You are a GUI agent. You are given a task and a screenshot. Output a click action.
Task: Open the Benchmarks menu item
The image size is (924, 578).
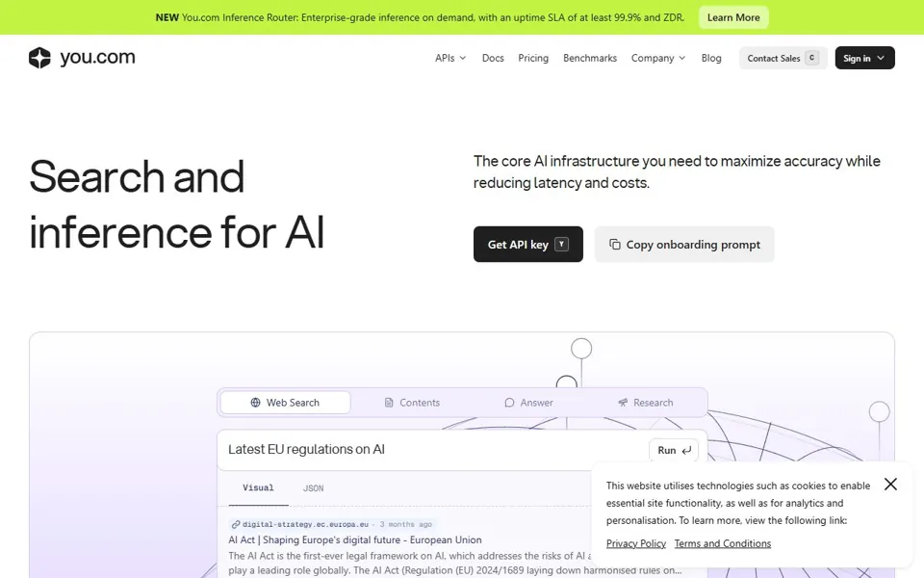click(x=590, y=58)
